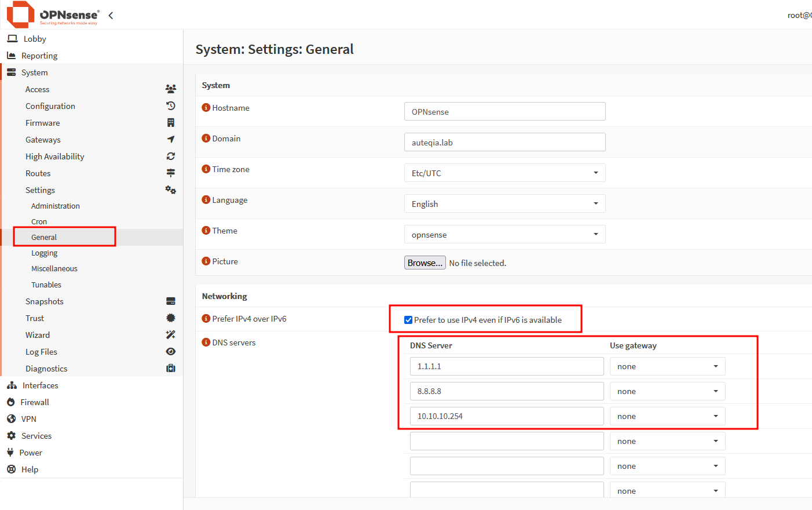The height and width of the screenshot is (510, 812).
Task: Click the Help lifebuoy icon
Action: click(x=11, y=469)
